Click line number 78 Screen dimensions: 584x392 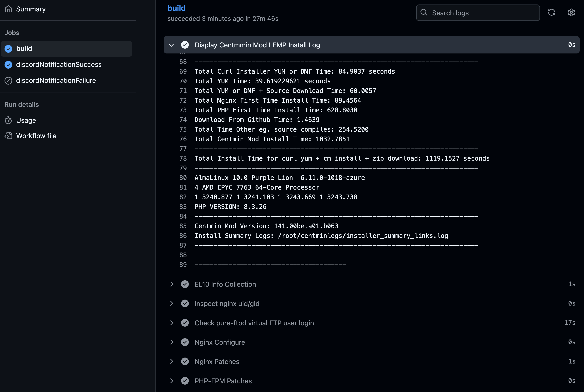click(183, 158)
